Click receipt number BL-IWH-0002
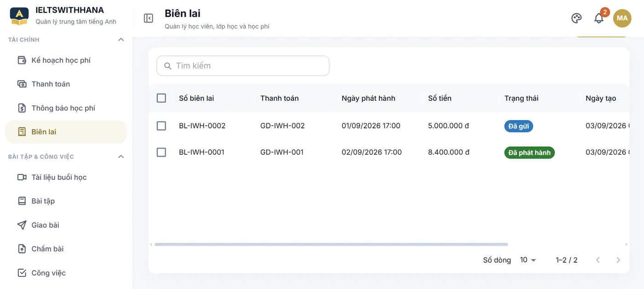The image size is (644, 289). [x=202, y=126]
